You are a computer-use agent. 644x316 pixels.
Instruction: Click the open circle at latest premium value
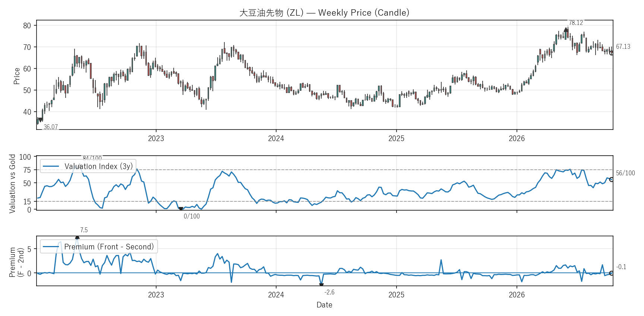(x=611, y=273)
